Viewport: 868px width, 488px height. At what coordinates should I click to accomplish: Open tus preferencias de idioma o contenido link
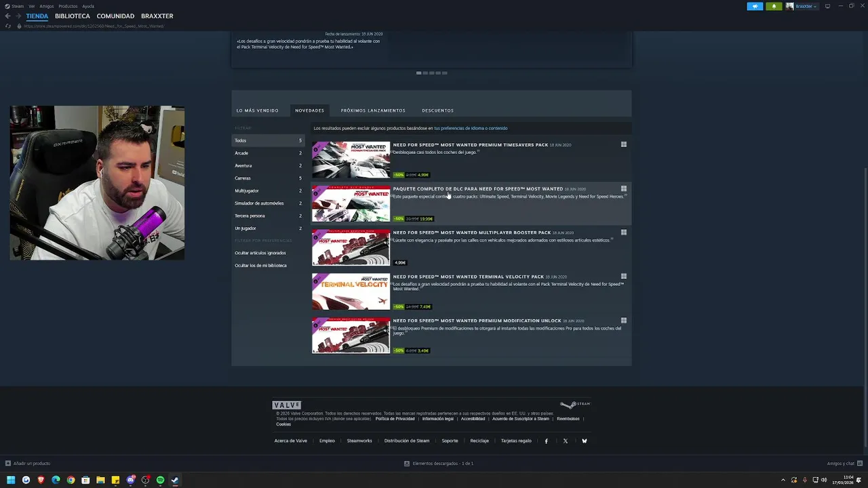[471, 128]
